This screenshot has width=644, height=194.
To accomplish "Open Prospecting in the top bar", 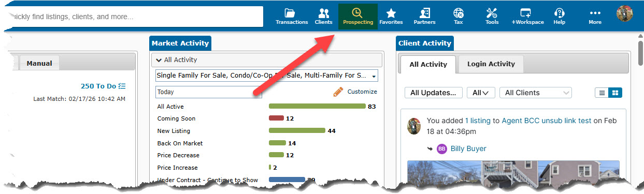I will (357, 17).
